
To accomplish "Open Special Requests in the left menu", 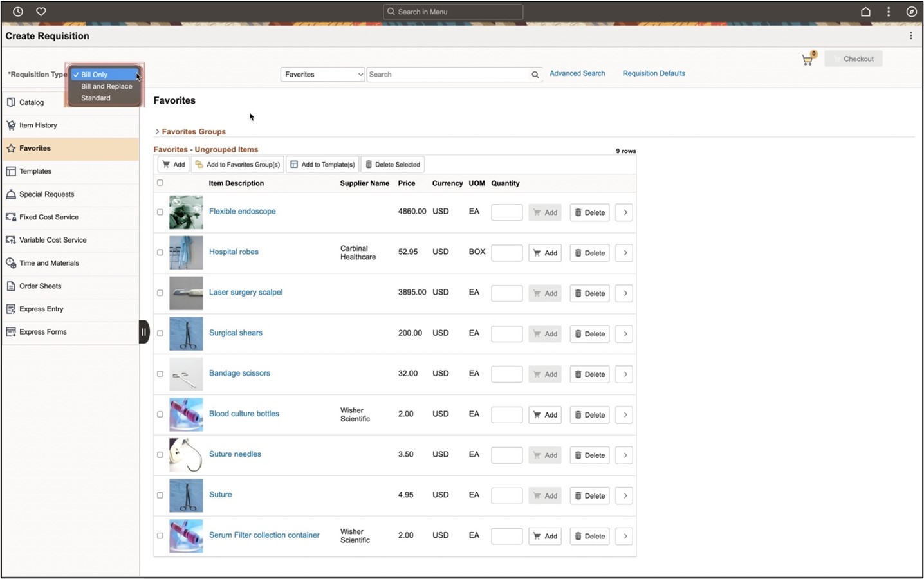I will click(71, 194).
